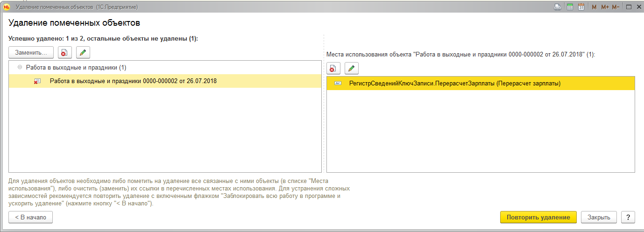Viewport: 644px width, 232px height.
Task: Toggle deletion mark icon beside Заменить button
Action: tap(64, 53)
